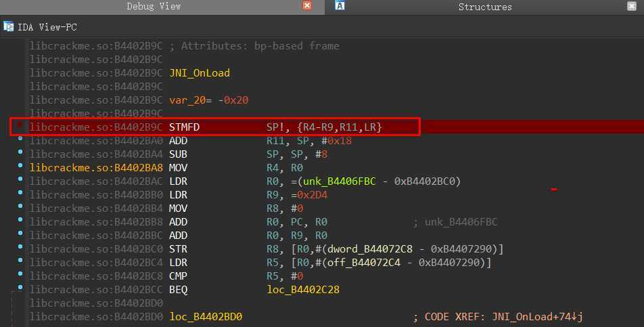Toggle breakpoint dot at B4402BC0 STR line

(x=20, y=247)
